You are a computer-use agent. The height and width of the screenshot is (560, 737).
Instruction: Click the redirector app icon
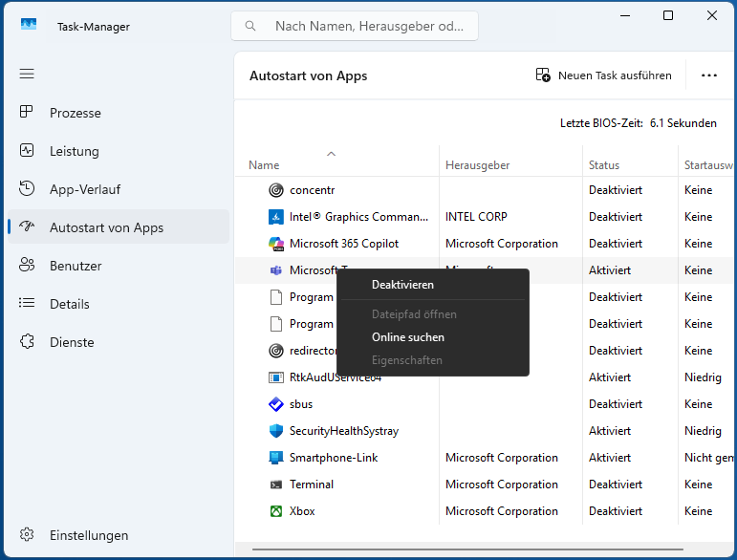pos(276,351)
